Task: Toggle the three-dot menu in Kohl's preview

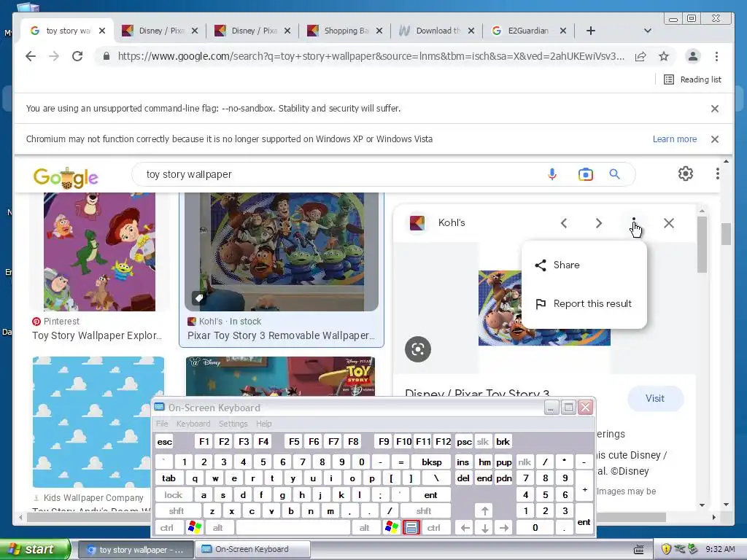Action: tap(634, 223)
